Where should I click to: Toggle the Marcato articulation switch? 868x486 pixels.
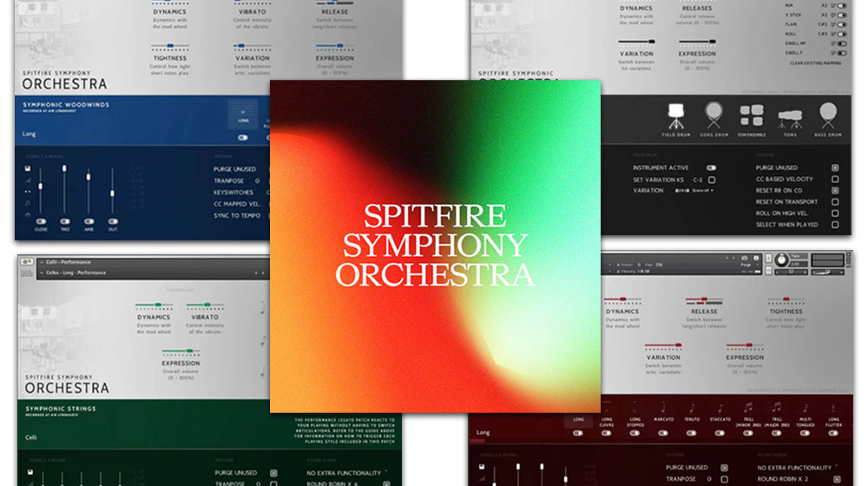pos(663,433)
